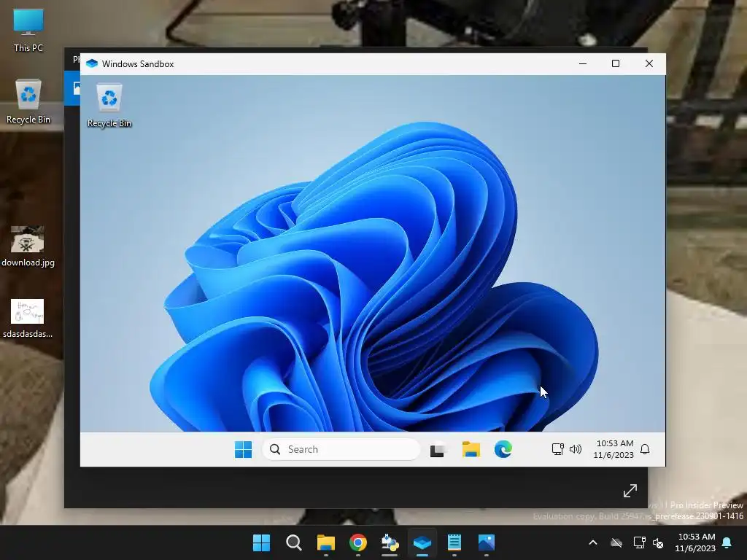747x560 pixels.
Task: Open host taskbar Search magnifier
Action: (293, 542)
